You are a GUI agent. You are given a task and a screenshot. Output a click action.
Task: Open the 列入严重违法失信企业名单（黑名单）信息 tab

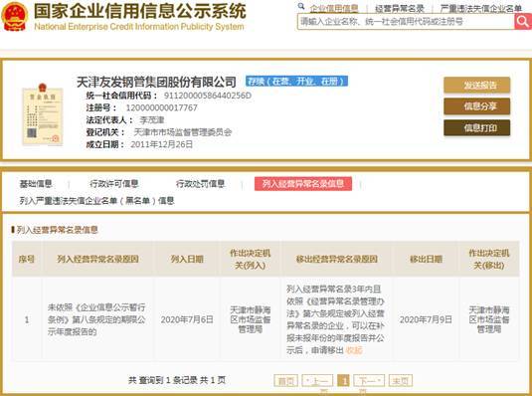tap(96, 201)
